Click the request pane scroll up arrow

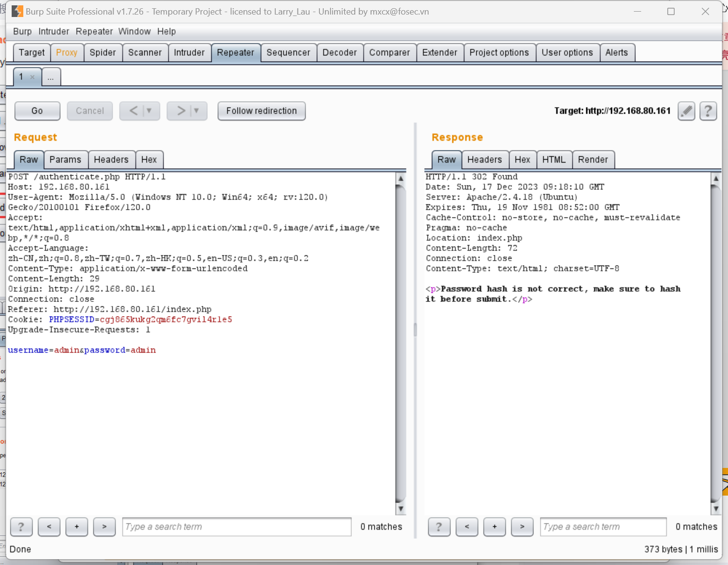coord(401,178)
